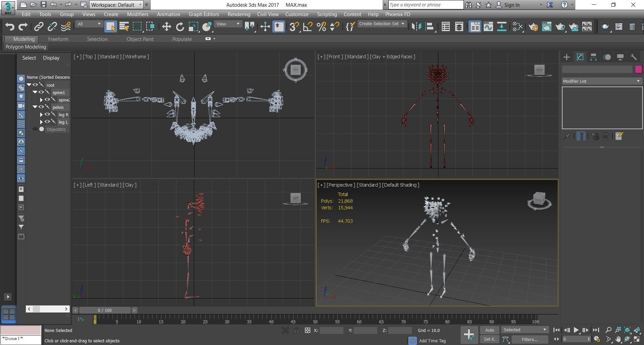The image size is (644, 345).
Task: Collapse the spine1 tree node
Action: 35,92
